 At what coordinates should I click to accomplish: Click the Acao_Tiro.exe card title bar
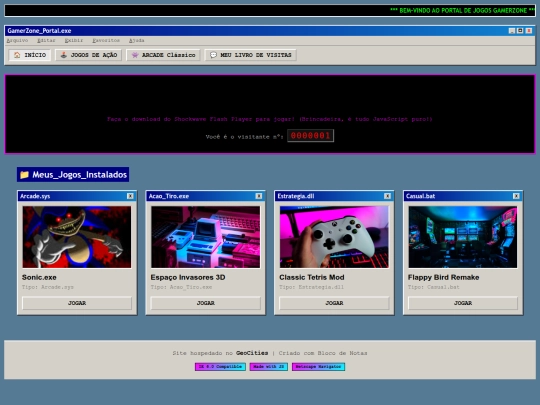pos(206,196)
